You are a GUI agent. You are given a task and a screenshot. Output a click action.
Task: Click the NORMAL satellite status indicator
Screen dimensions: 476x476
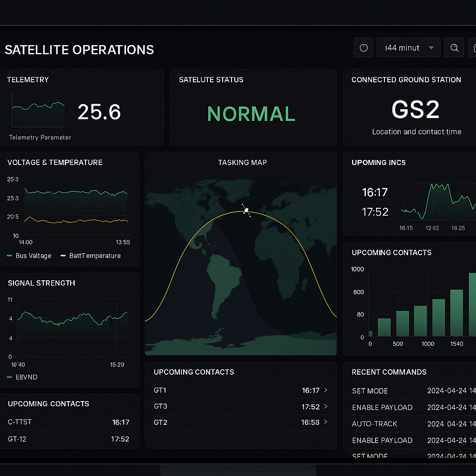coord(251,114)
